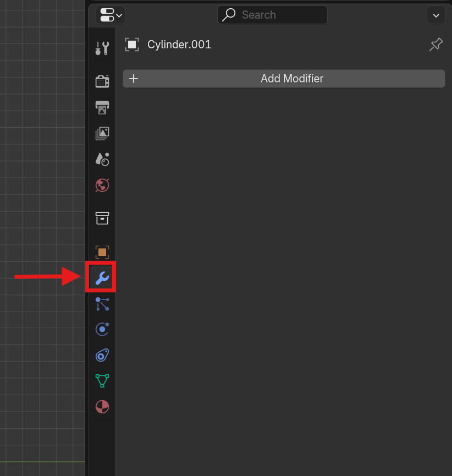Open the Collection properties tab
452x476 pixels.
tap(102, 218)
